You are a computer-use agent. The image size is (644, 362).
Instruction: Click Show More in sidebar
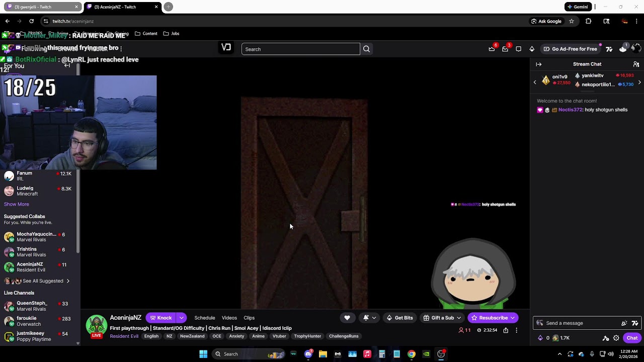coord(17,204)
